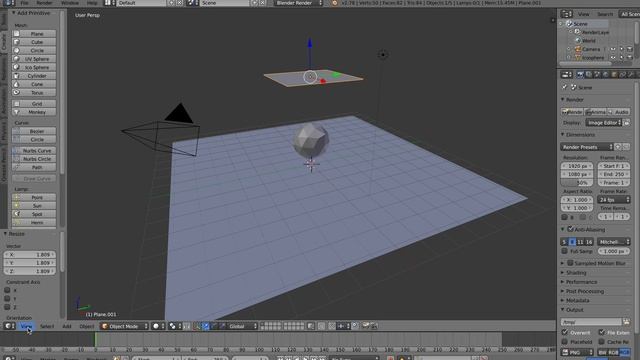
Task: Click the Bezier curve icon
Action: (x=16, y=131)
